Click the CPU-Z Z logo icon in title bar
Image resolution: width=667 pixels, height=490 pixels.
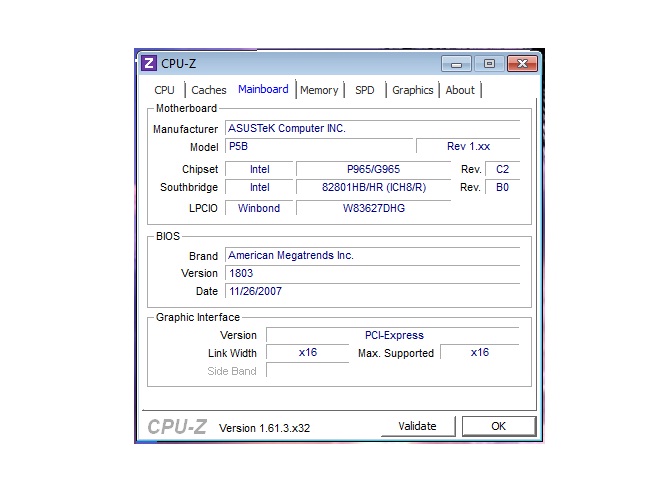[149, 63]
